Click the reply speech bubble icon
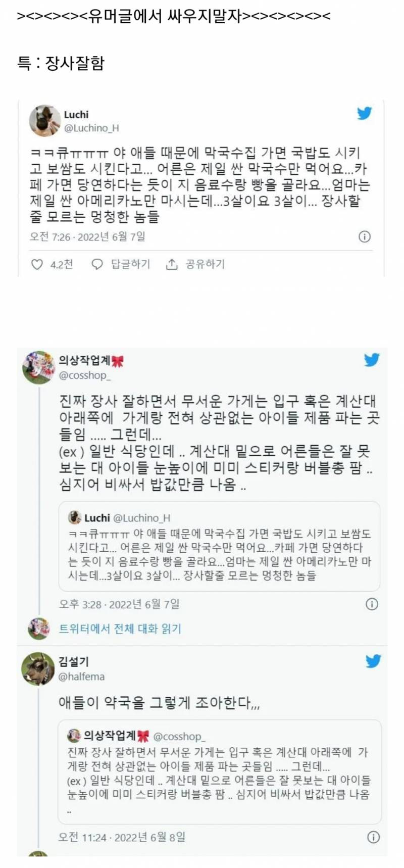Image resolution: width=404 pixels, height=868 pixels. (x=97, y=264)
